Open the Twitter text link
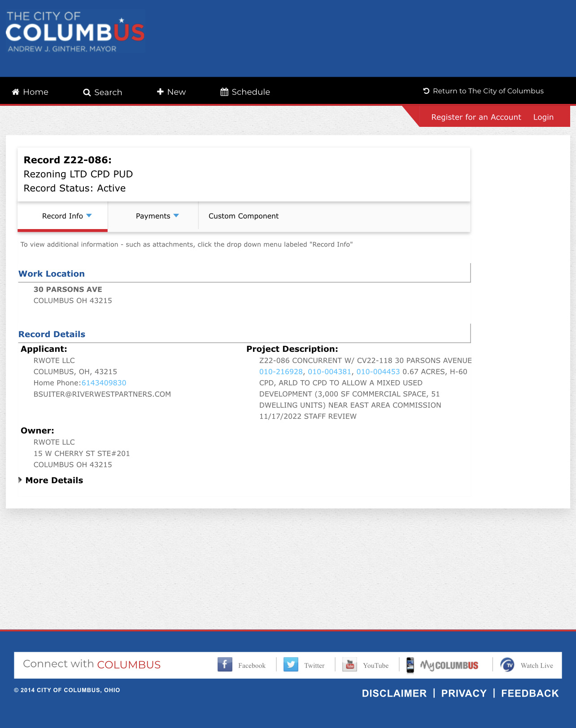The width and height of the screenshot is (576, 728). point(314,666)
